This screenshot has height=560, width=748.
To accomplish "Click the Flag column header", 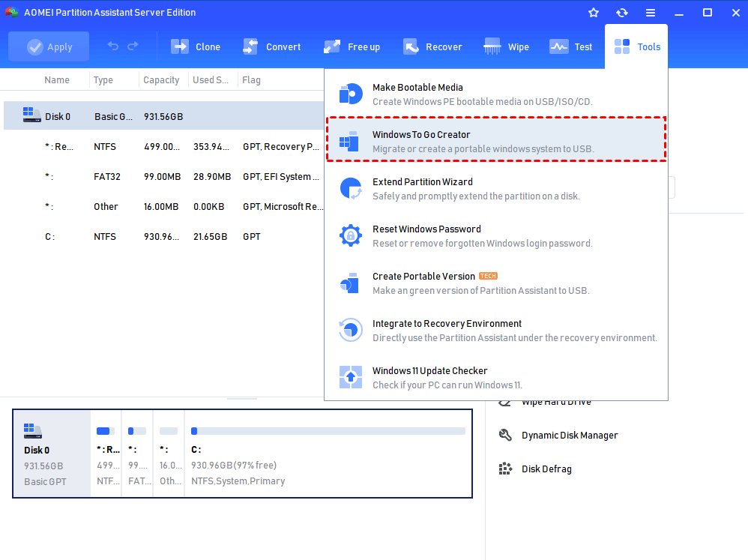I will pyautogui.click(x=251, y=80).
